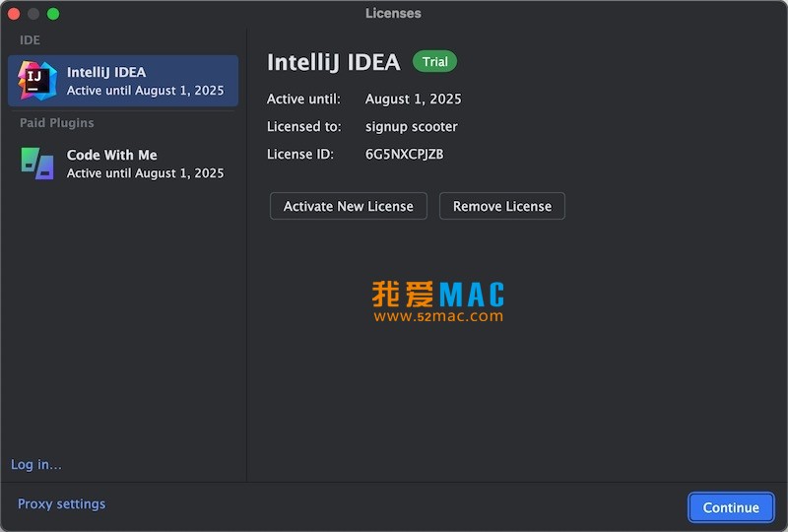Open the Log in… link
788x532 pixels.
[x=36, y=465]
